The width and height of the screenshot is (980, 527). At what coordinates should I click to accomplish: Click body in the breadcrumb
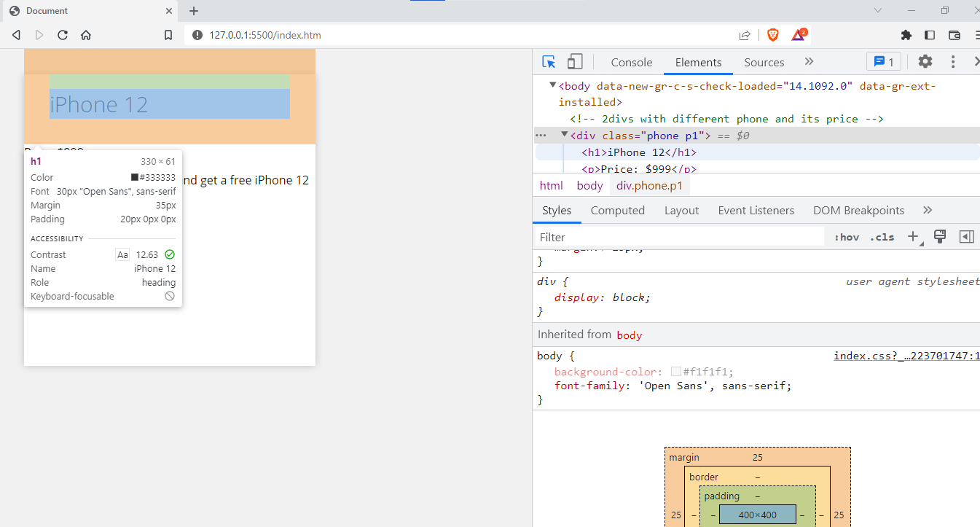589,185
